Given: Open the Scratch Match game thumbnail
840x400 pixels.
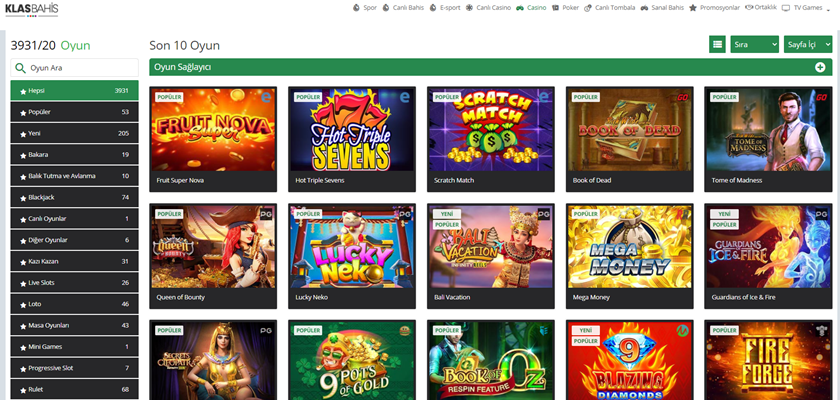Looking at the screenshot, I should click(x=491, y=130).
